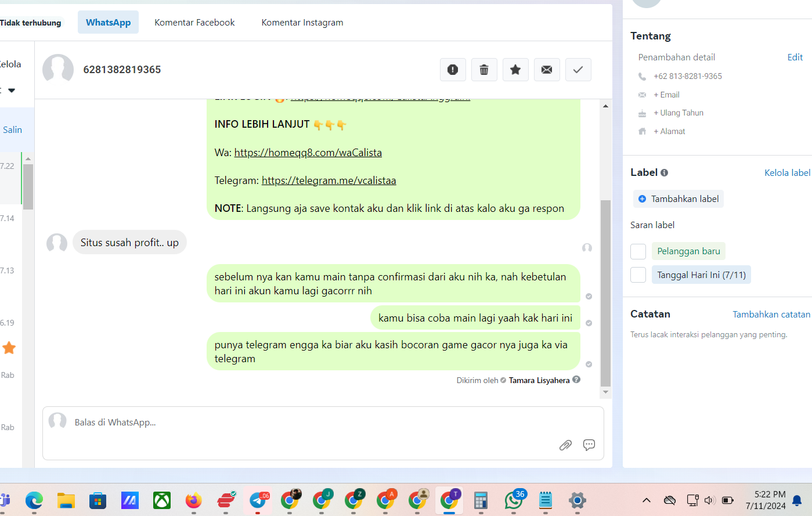
Task: Open the Komentar Instagram tab
Action: pyautogui.click(x=302, y=23)
